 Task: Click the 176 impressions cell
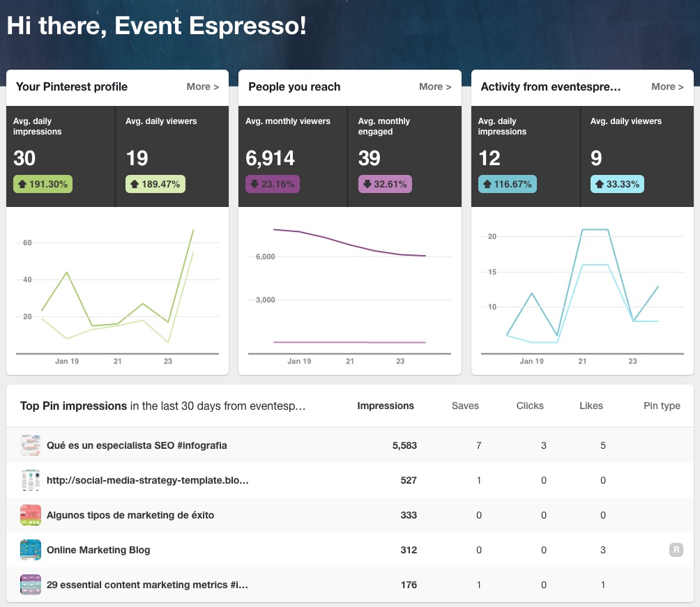pyautogui.click(x=409, y=585)
